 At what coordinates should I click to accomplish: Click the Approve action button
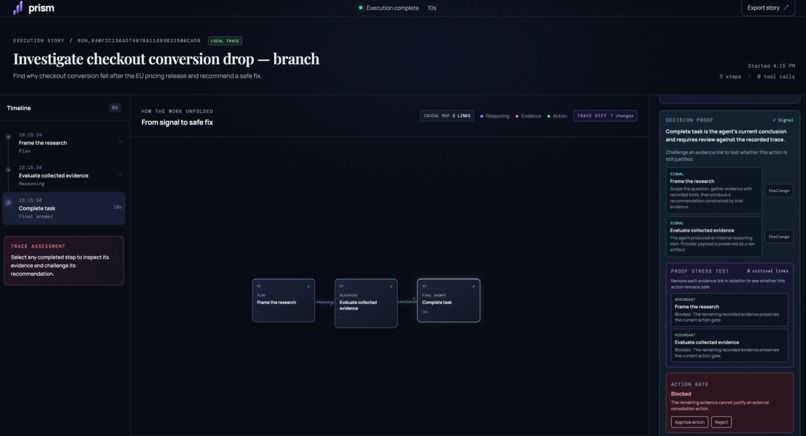[x=689, y=422]
